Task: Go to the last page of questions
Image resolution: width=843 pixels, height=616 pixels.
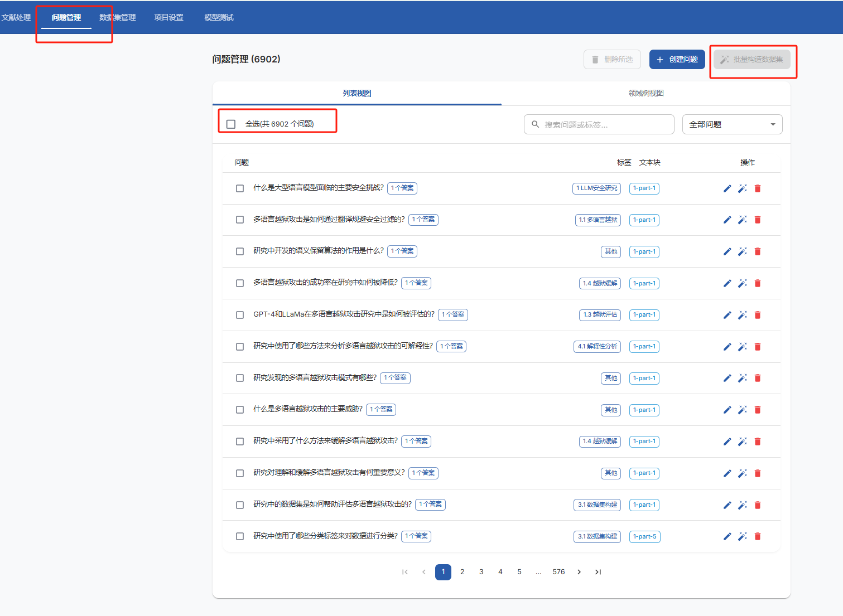Action: coord(598,572)
